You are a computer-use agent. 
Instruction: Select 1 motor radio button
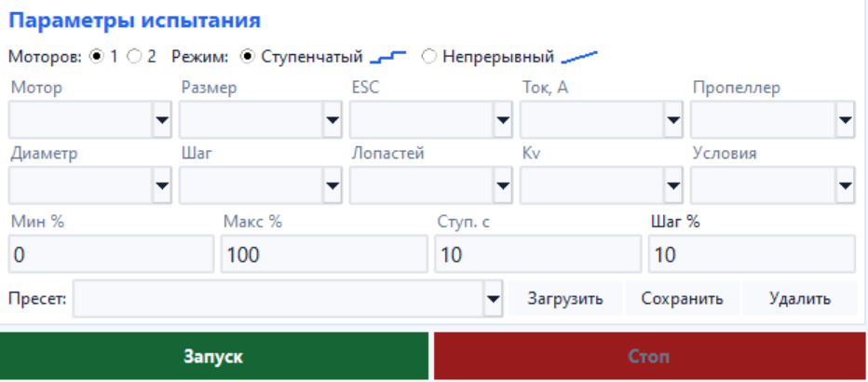pyautogui.click(x=96, y=57)
